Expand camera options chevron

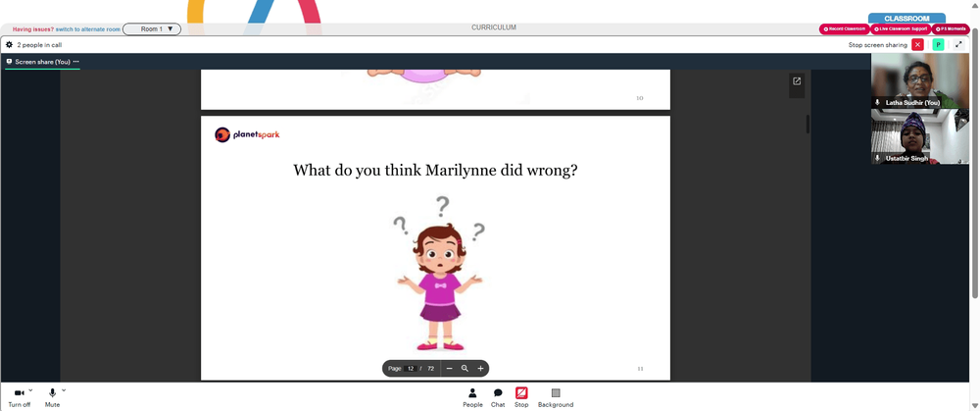(x=30, y=389)
